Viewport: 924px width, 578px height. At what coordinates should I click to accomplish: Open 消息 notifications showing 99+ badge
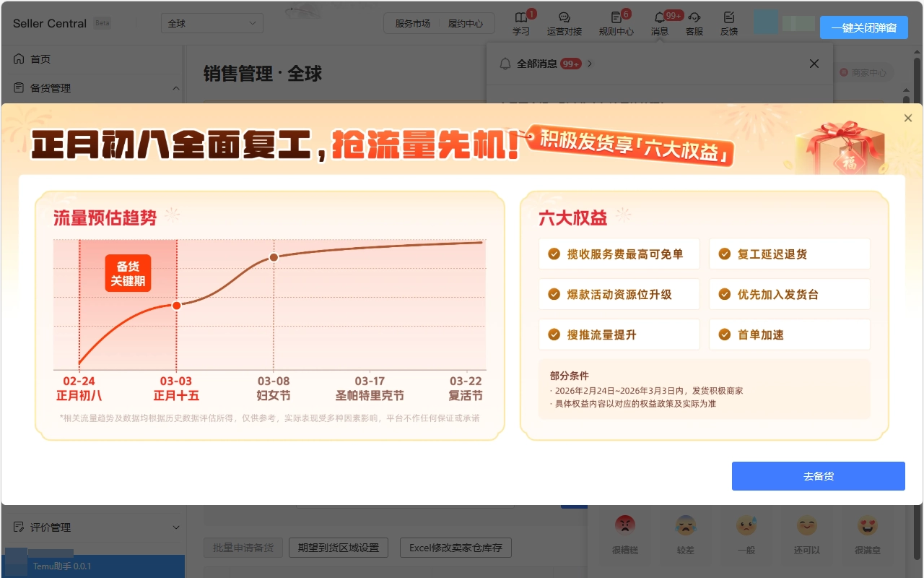point(659,22)
